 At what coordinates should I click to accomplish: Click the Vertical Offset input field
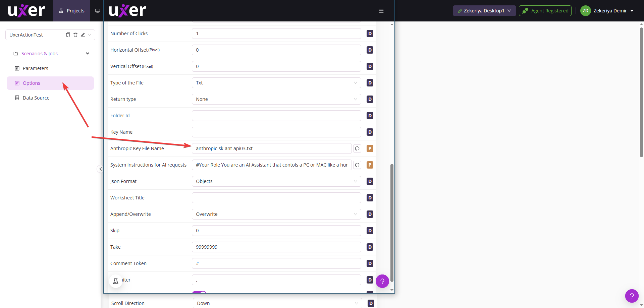(x=276, y=66)
